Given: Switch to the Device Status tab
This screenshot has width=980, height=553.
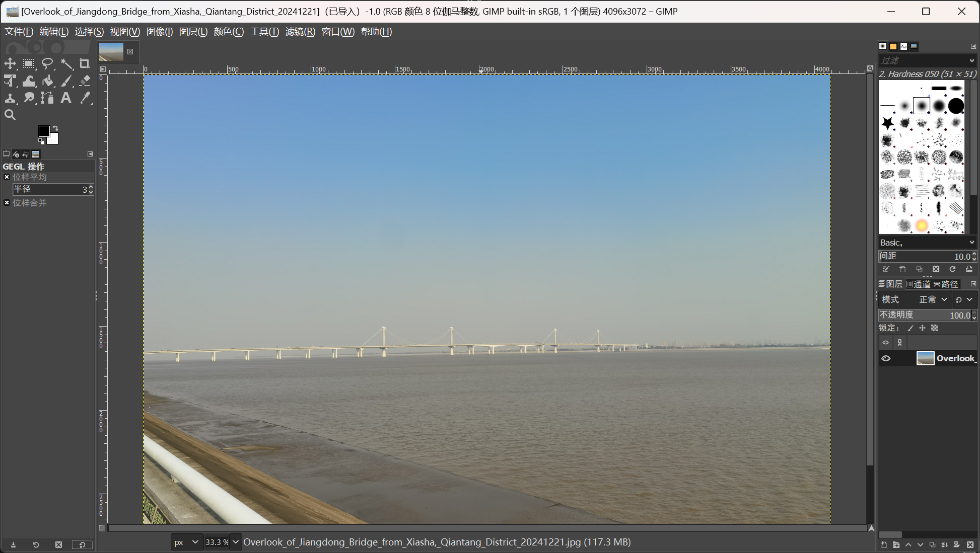Looking at the screenshot, I should (16, 154).
